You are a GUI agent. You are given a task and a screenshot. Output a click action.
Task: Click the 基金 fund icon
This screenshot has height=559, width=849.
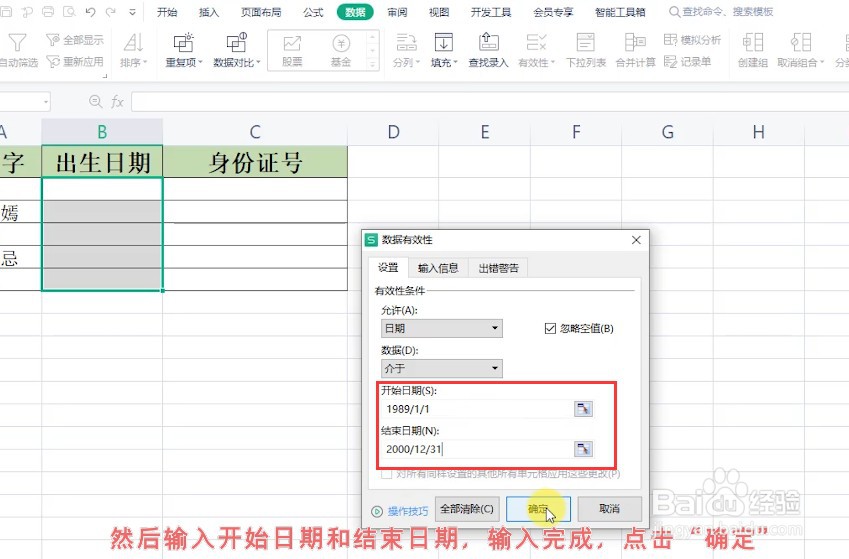click(341, 43)
